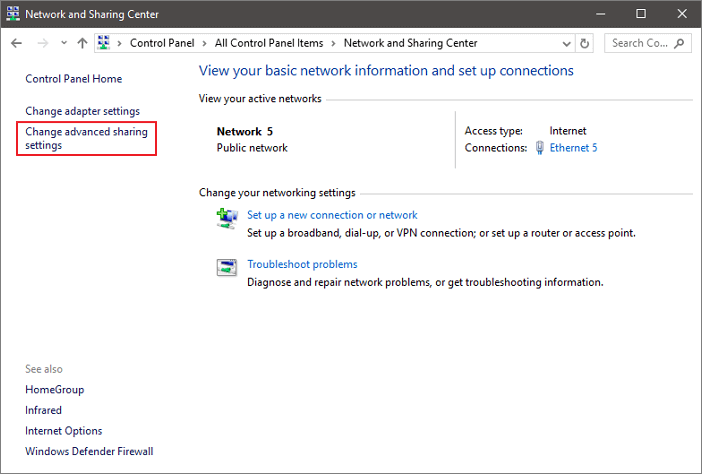Open the Ethernet 5 connection status link
The height and width of the screenshot is (474, 702).
tap(573, 147)
